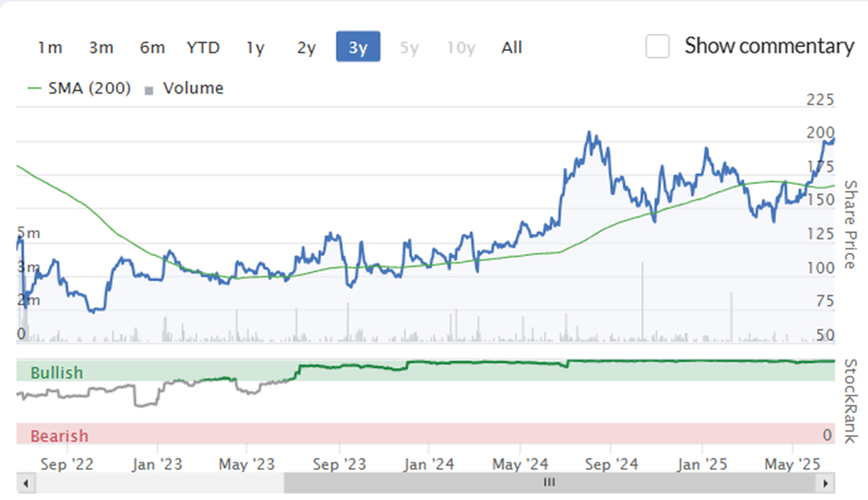Toggle the SMA (200) legend line

79,88
